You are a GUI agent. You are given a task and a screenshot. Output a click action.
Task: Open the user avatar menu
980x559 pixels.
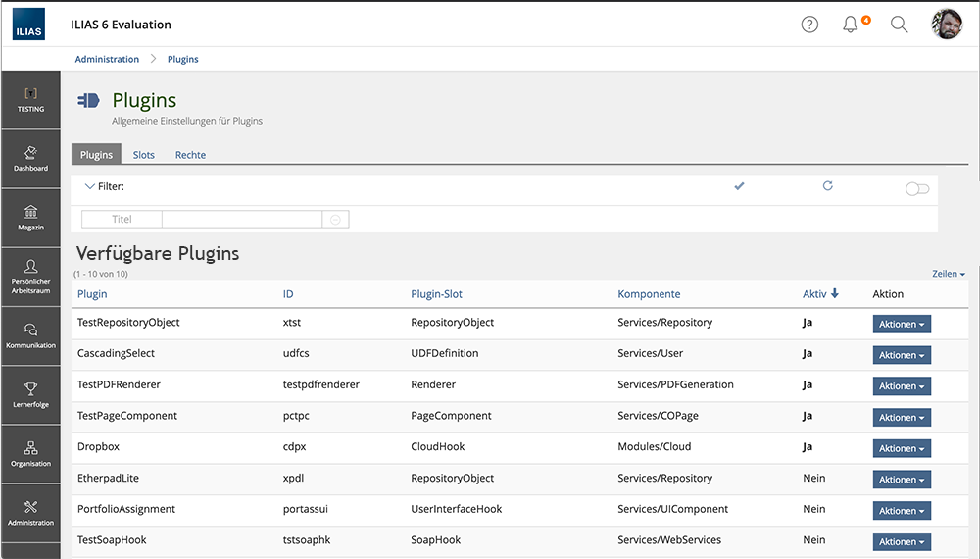point(947,25)
